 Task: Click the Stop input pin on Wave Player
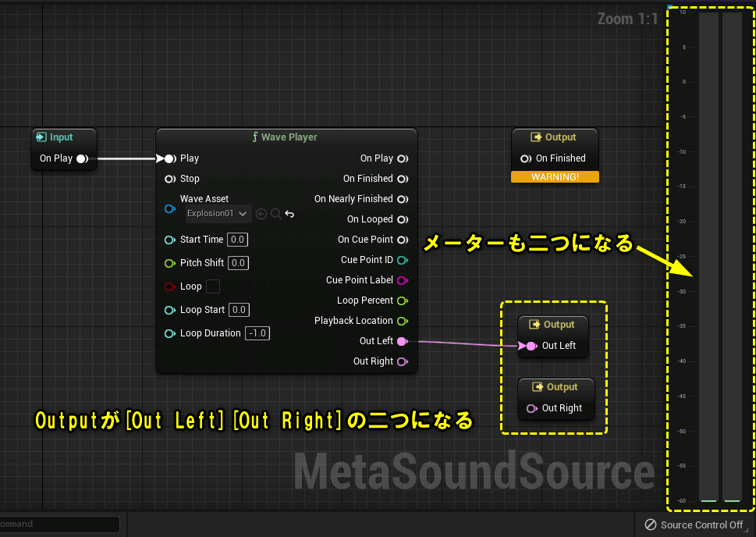click(x=170, y=179)
